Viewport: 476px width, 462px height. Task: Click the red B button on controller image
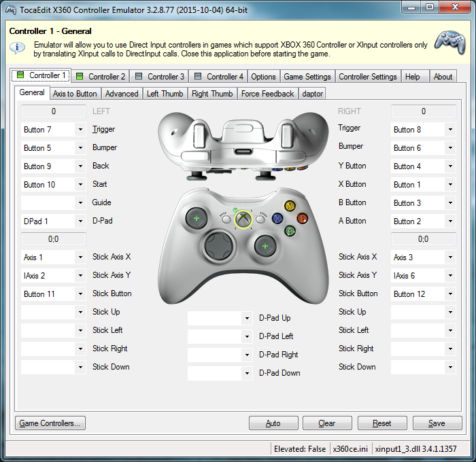coord(302,218)
